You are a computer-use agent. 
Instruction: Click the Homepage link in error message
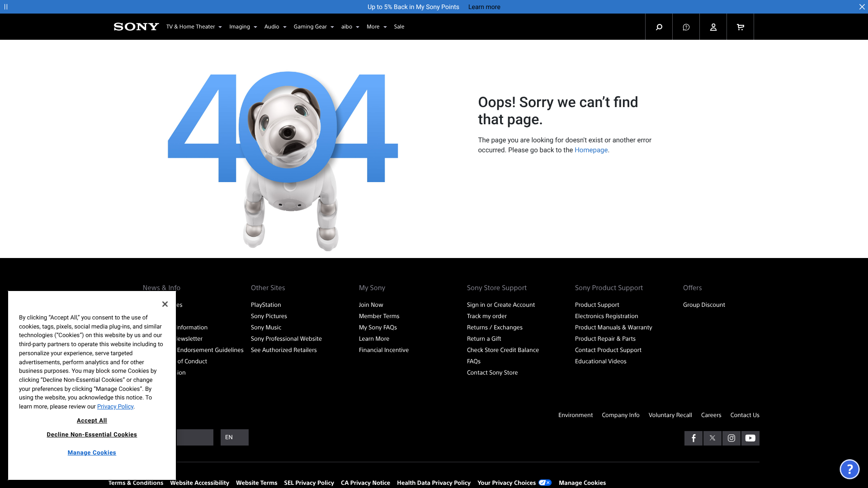tap(591, 150)
